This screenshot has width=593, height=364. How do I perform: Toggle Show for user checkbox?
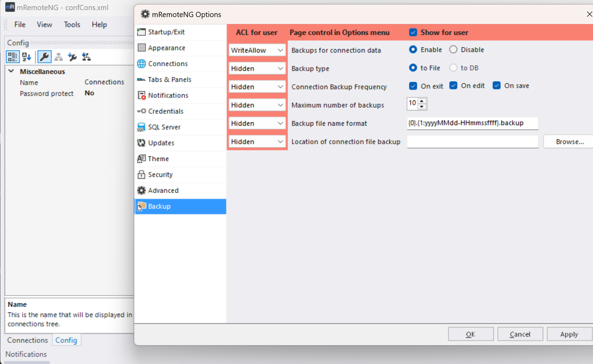(413, 32)
